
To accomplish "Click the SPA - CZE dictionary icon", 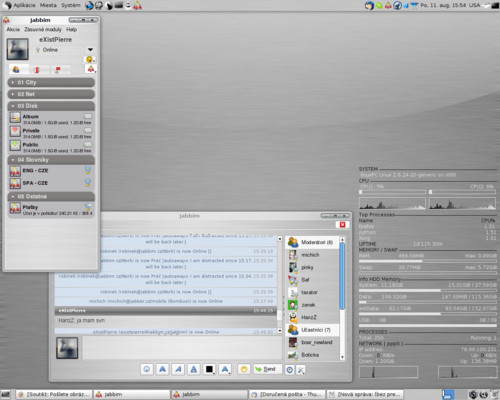I will click(x=15, y=183).
